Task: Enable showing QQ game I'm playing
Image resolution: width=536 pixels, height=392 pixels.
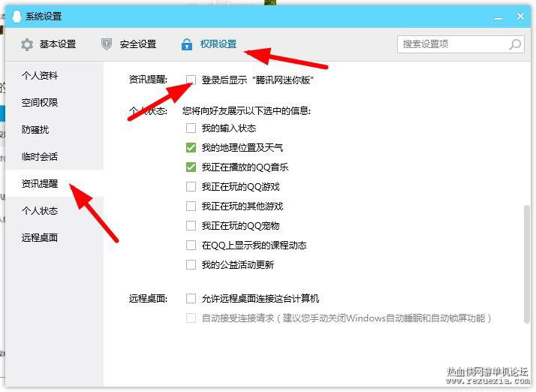Action: (191, 187)
